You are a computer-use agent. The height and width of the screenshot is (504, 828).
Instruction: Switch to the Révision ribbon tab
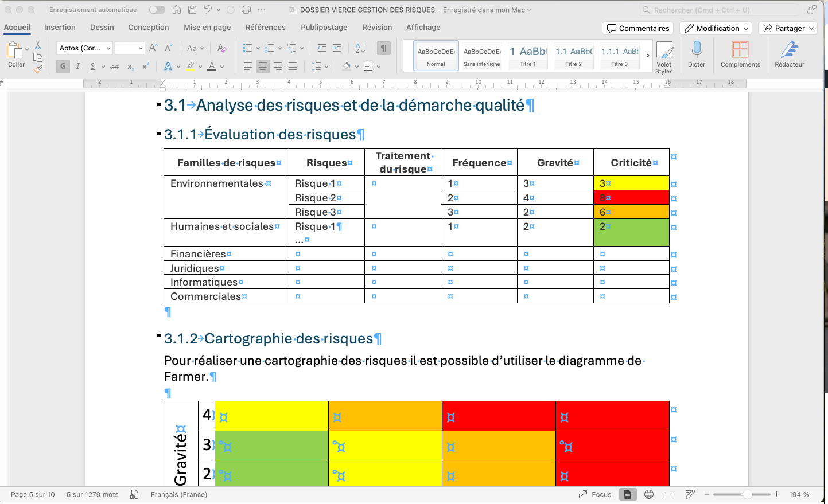[x=376, y=27]
